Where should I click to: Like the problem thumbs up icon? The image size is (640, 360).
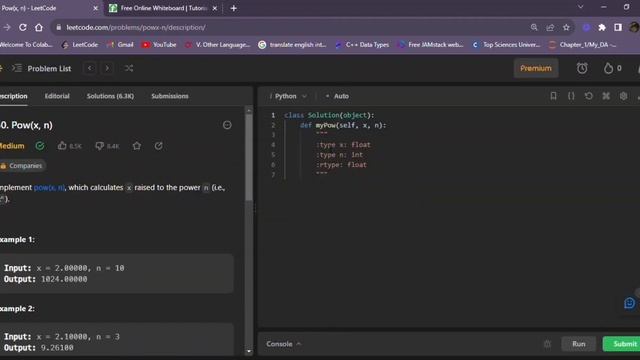tap(62, 145)
